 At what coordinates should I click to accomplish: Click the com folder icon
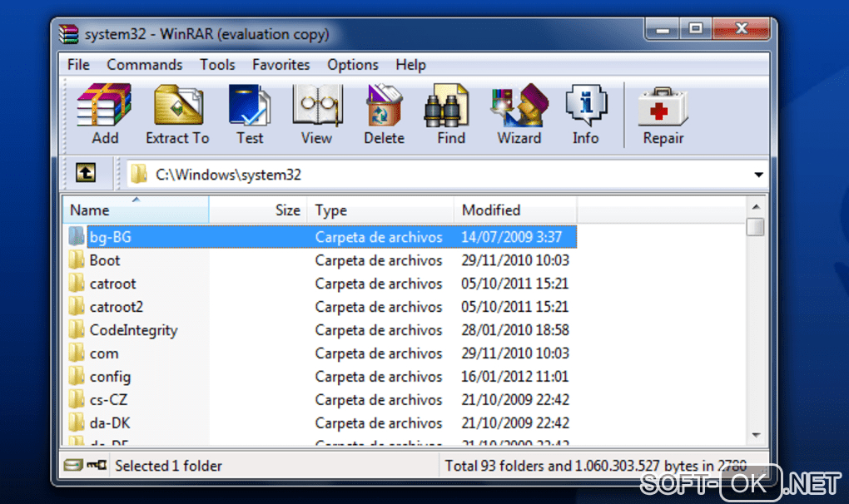click(77, 353)
